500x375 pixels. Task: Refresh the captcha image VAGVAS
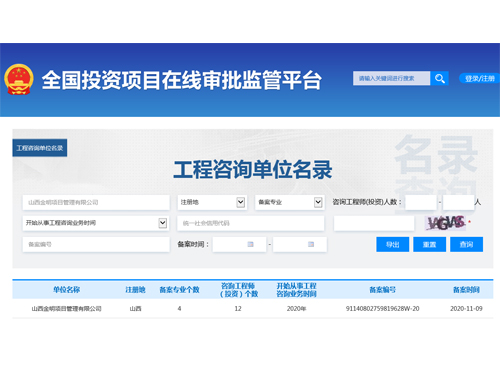(x=446, y=223)
